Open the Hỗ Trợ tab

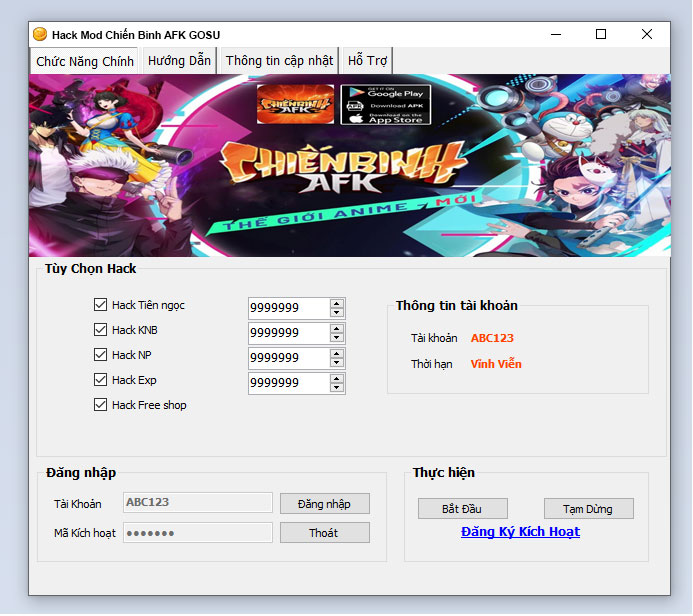point(367,61)
